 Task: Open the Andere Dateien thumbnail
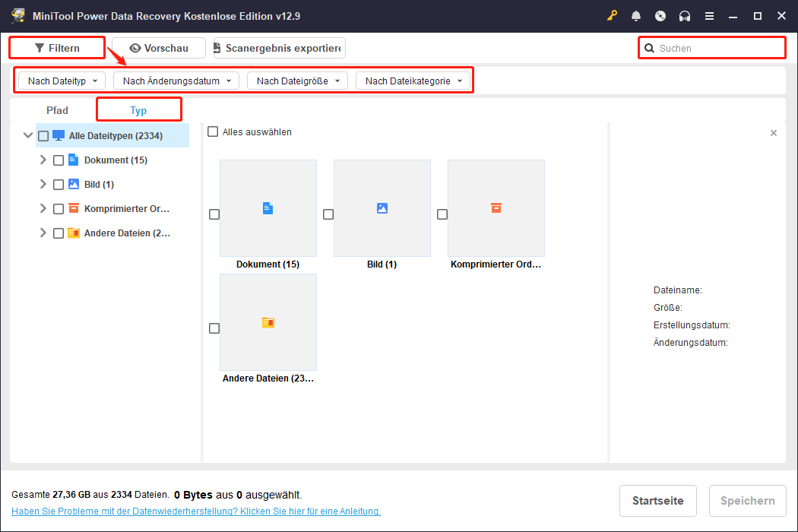tap(268, 322)
